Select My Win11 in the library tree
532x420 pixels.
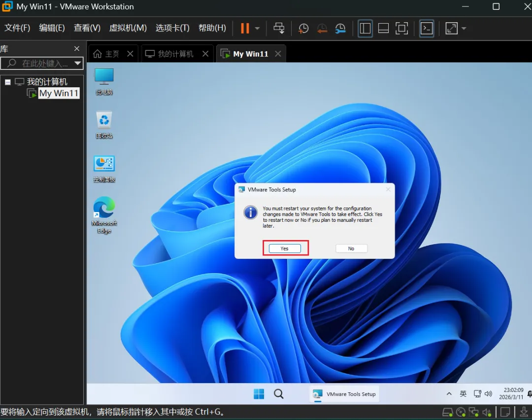click(x=59, y=93)
